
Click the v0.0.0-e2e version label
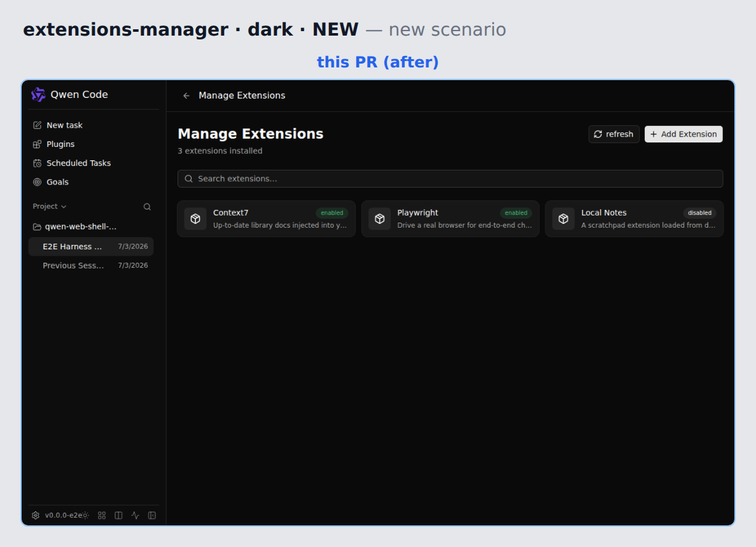[x=63, y=515]
